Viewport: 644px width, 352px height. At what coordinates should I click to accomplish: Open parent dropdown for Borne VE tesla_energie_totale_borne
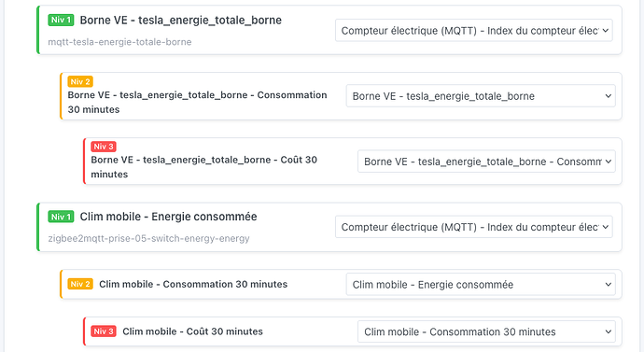[474, 31]
